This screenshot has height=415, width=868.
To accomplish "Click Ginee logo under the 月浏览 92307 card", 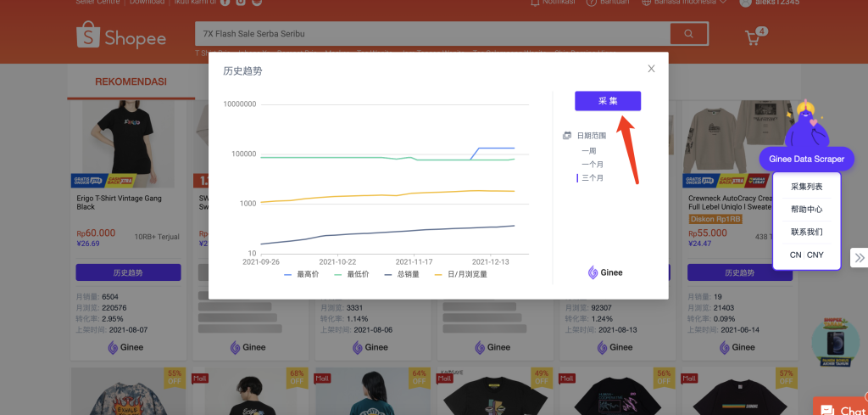I will click(615, 347).
